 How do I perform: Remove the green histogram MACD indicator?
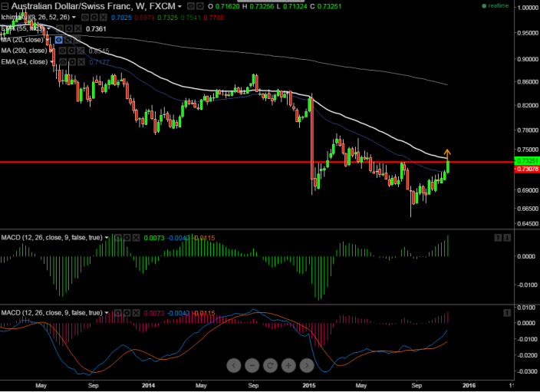coord(136,238)
